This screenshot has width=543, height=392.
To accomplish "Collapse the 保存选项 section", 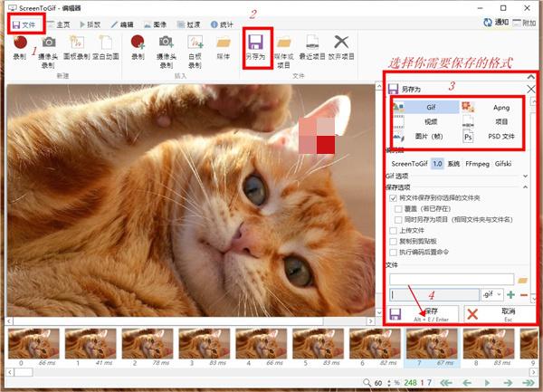I will pos(525,187).
